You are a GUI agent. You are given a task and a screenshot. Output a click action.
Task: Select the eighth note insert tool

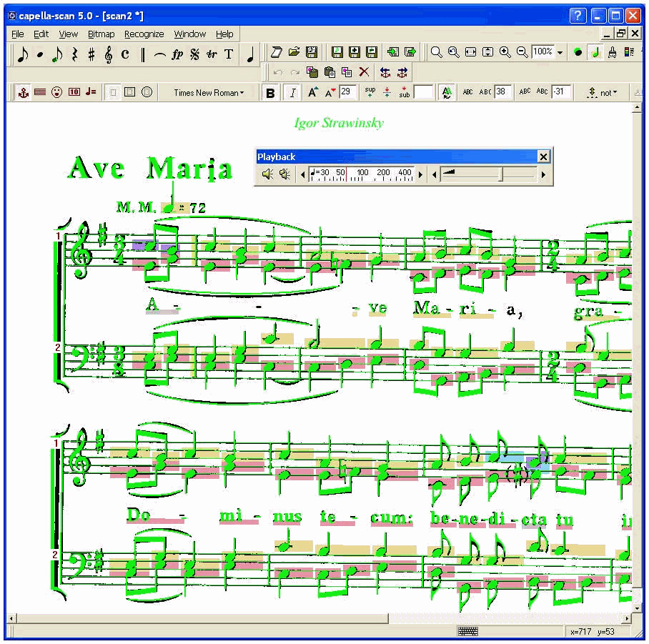click(23, 54)
